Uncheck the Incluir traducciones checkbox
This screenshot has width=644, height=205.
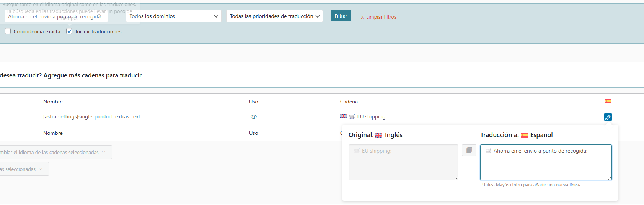pyautogui.click(x=69, y=31)
